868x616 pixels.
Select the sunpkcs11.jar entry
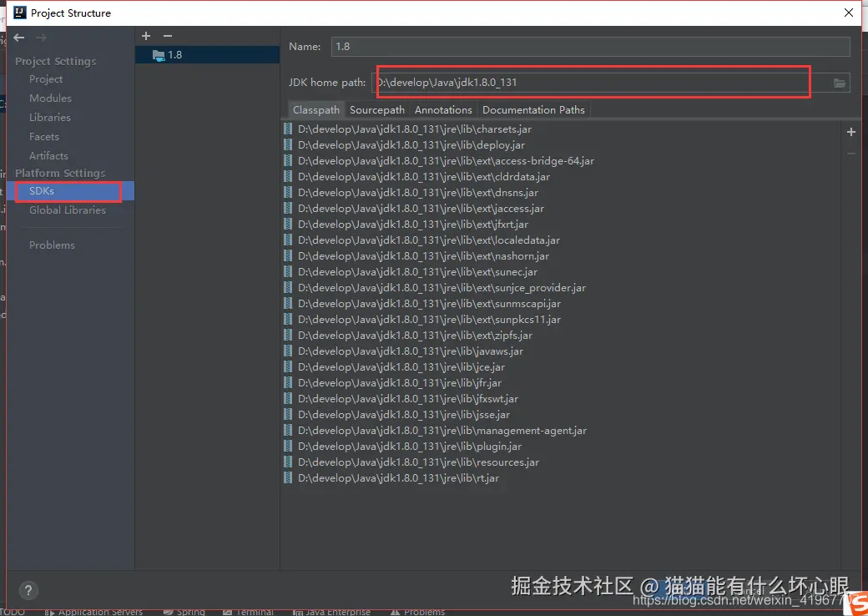(430, 320)
